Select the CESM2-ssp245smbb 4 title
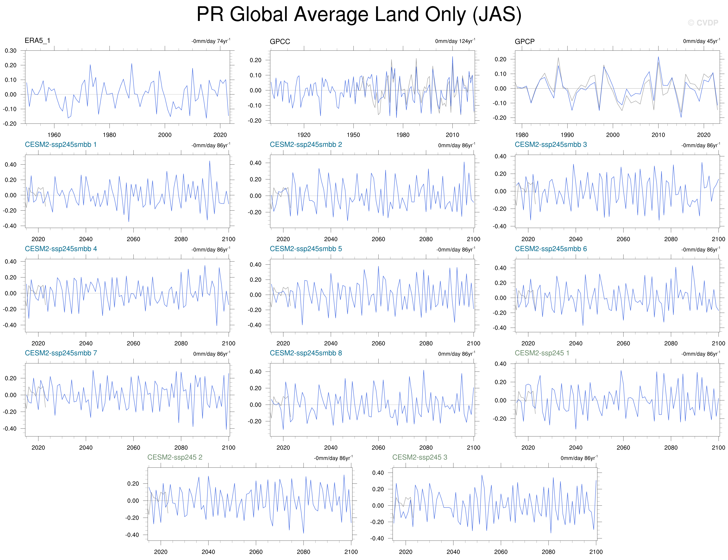 [x=61, y=249]
